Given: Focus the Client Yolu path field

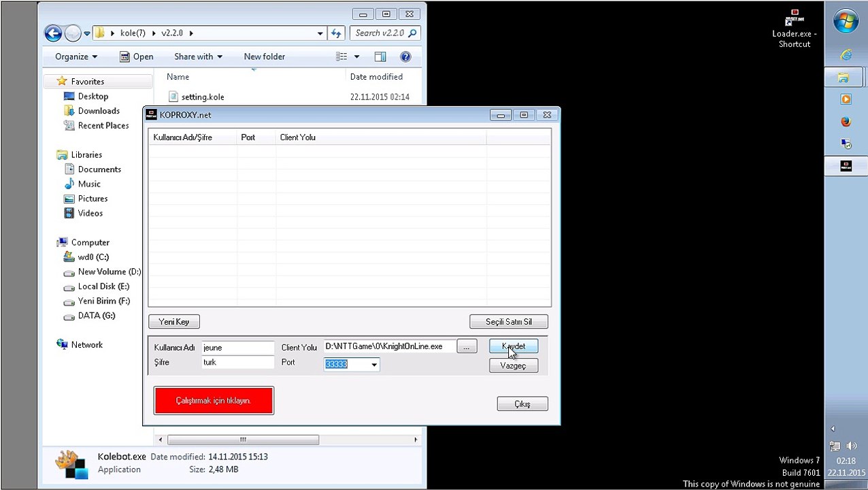Looking at the screenshot, I should 389,346.
